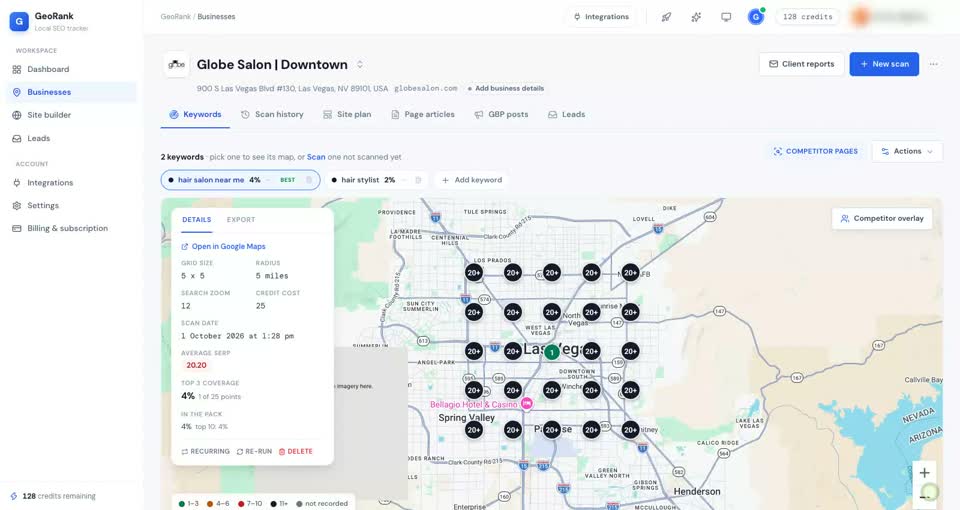
Task: Click GeoRank in the breadcrumb
Action: point(176,17)
